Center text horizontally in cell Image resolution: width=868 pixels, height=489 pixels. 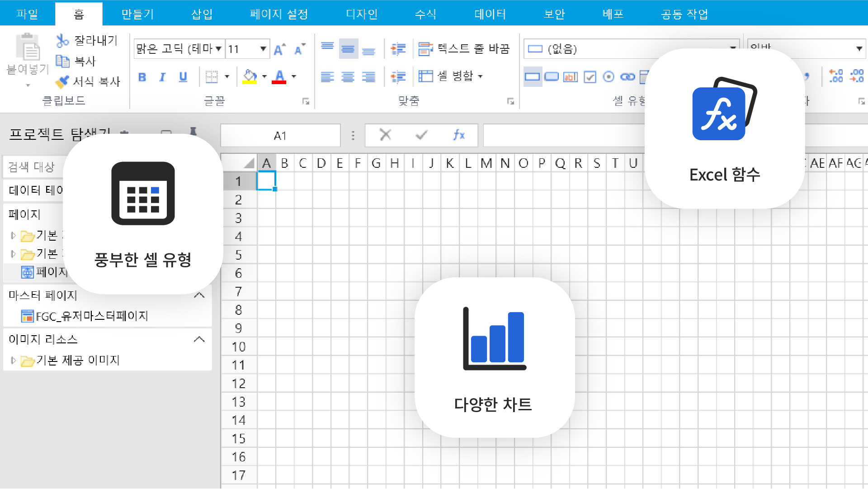point(348,76)
